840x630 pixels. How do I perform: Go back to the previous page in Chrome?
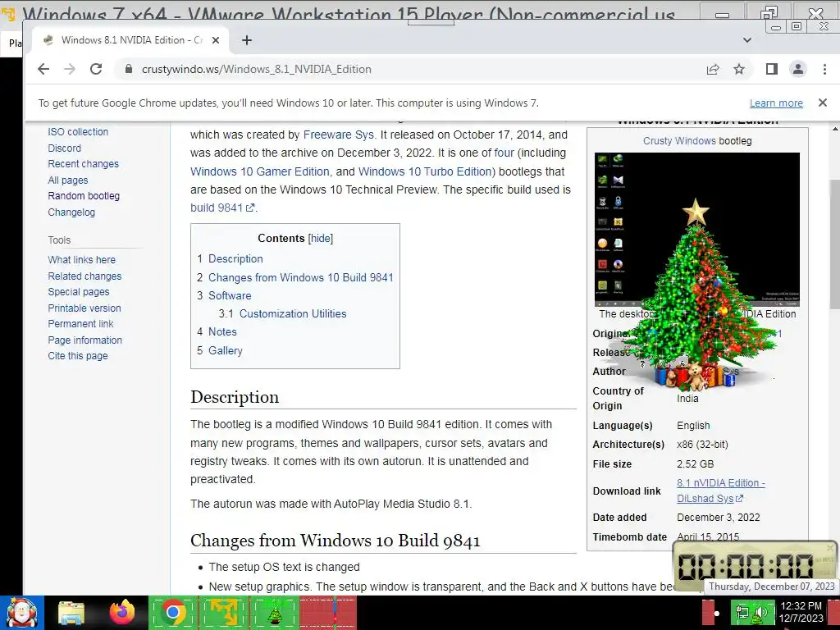click(x=43, y=69)
